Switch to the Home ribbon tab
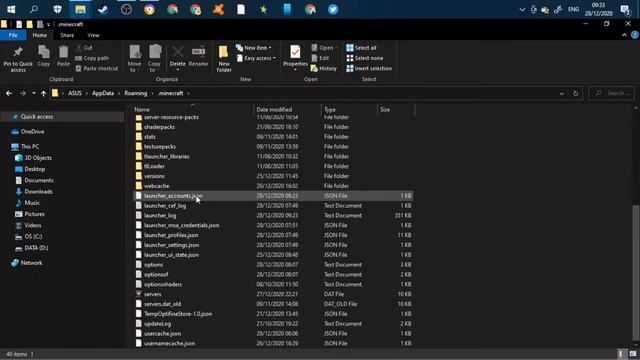The width and height of the screenshot is (640, 360). point(40,35)
